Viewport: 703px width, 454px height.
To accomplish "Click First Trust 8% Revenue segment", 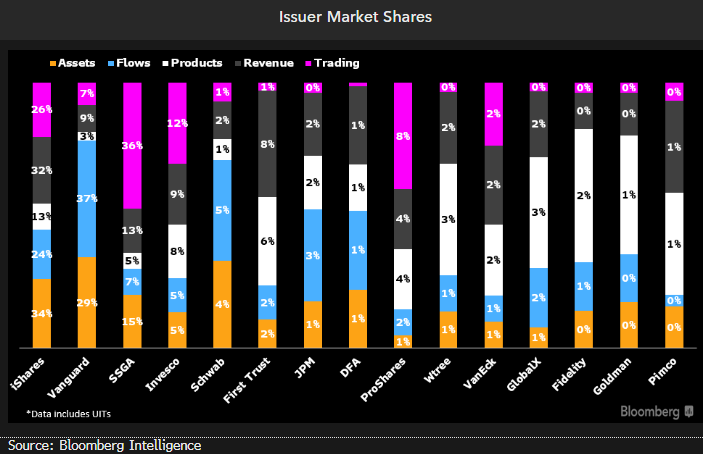I will click(x=268, y=145).
